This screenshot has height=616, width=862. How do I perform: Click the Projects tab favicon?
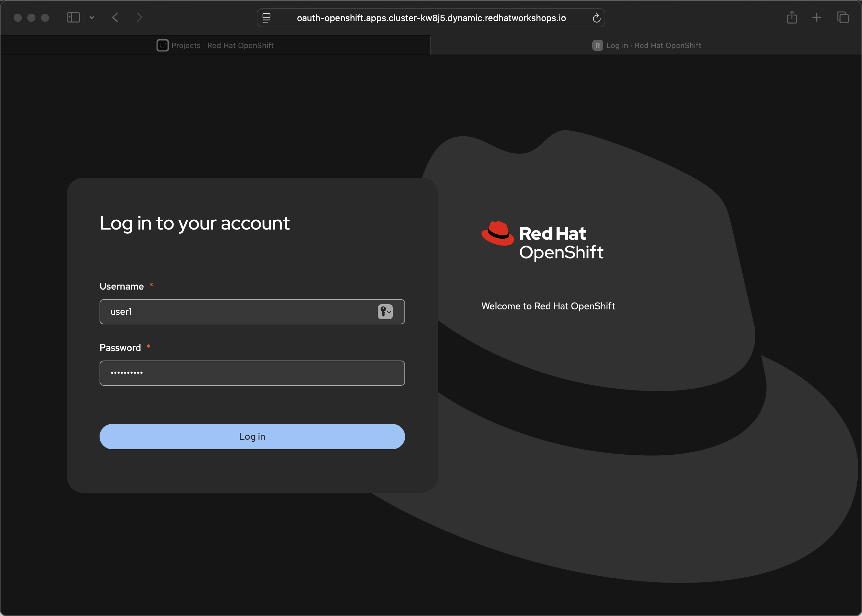162,45
